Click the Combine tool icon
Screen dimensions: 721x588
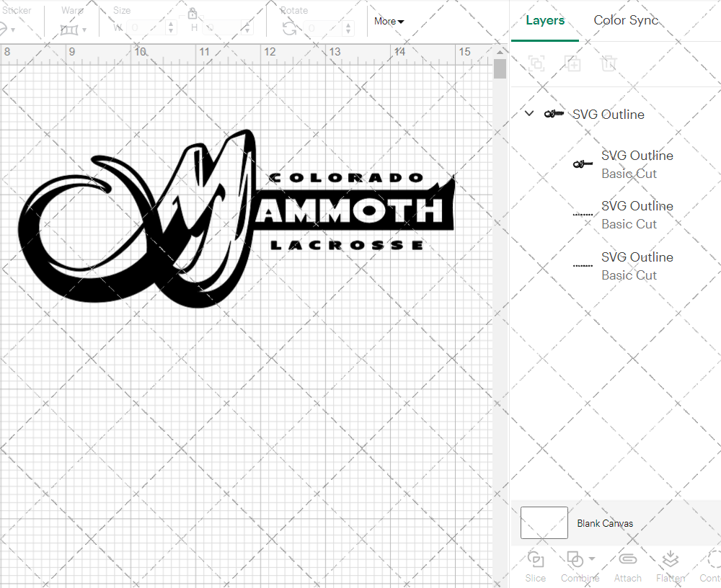(575, 558)
